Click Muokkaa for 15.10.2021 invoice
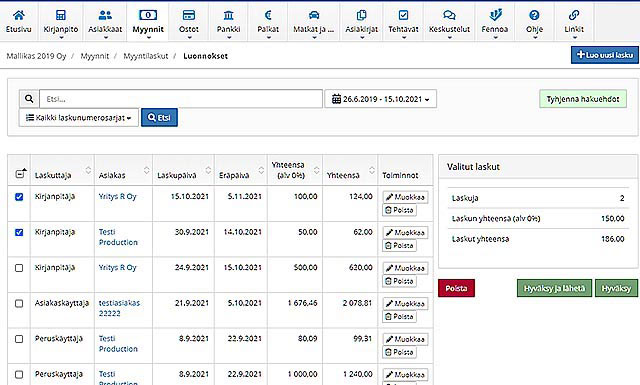The height and width of the screenshot is (385, 640). point(405,197)
